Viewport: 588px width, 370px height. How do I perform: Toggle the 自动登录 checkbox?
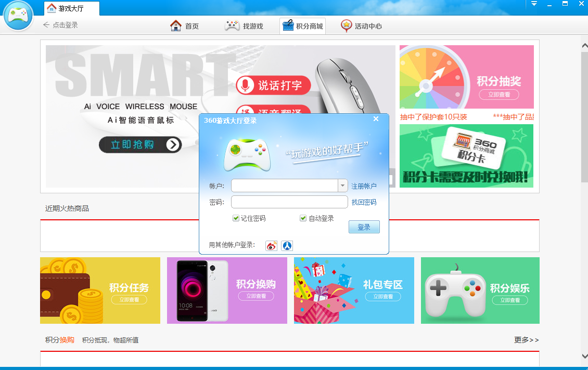[303, 218]
